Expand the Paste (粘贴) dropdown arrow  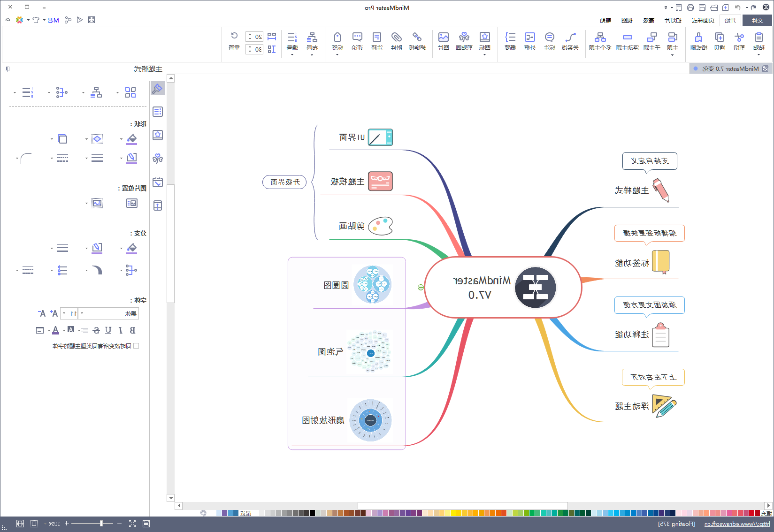[759, 55]
